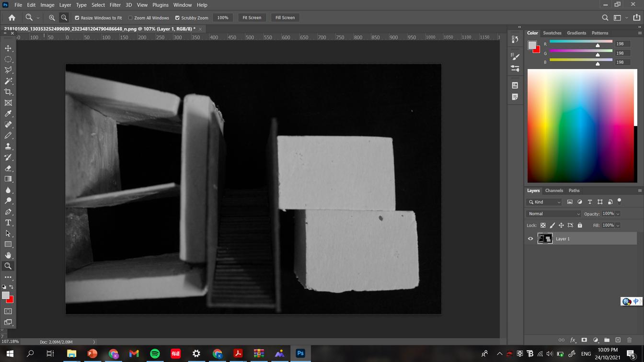Delete layer using trash icon
The width and height of the screenshot is (644, 362).
630,340
